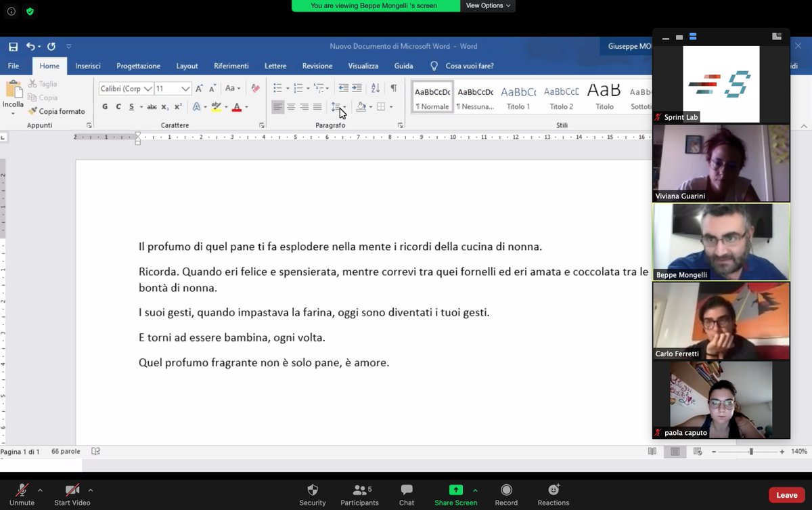This screenshot has height=510, width=812.
Task: Open Zoom Security options
Action: (x=313, y=494)
